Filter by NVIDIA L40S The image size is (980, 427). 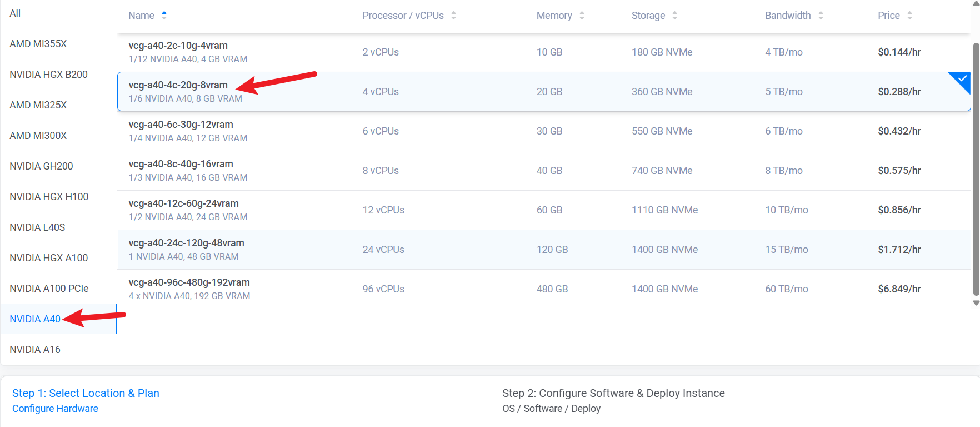tap(37, 227)
